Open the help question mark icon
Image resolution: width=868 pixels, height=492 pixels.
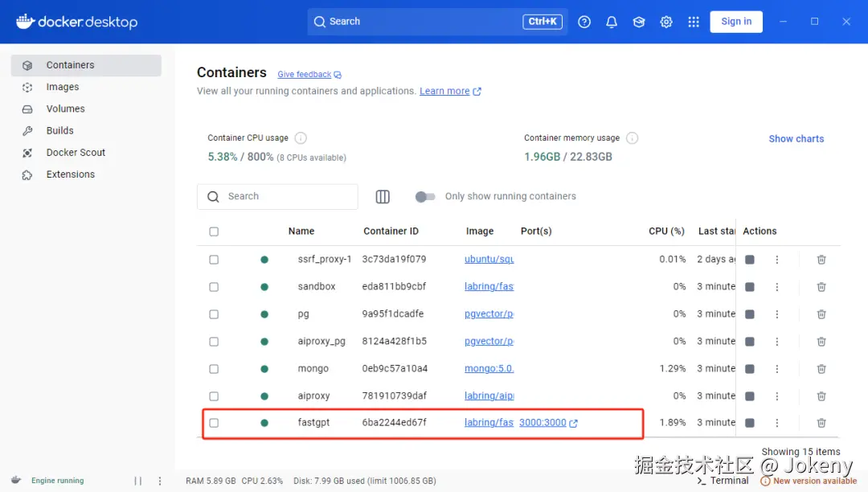click(x=584, y=22)
